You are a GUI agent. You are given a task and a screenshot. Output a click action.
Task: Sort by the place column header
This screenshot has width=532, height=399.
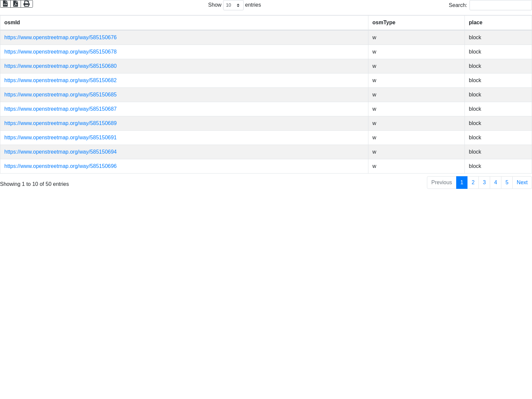[475, 23]
